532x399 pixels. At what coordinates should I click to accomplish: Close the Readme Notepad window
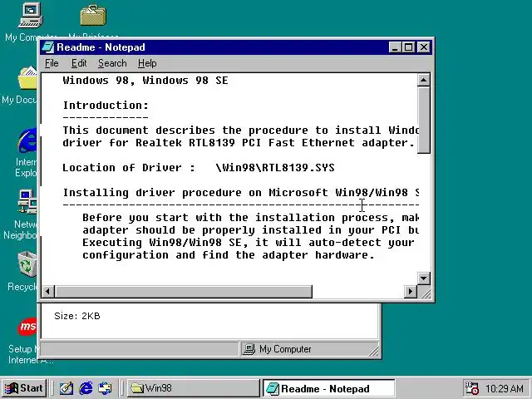424,47
